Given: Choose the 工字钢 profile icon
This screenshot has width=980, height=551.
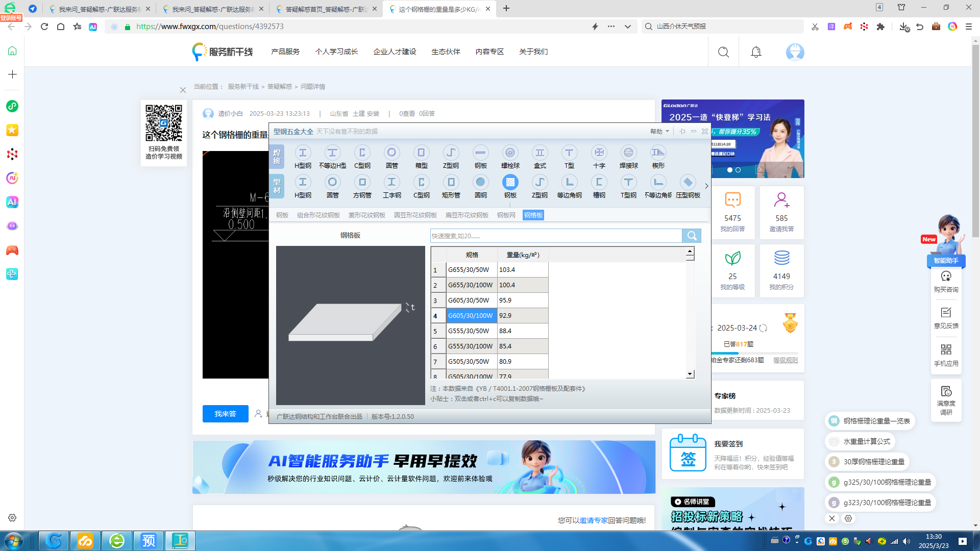Looking at the screenshot, I should tap(391, 187).
